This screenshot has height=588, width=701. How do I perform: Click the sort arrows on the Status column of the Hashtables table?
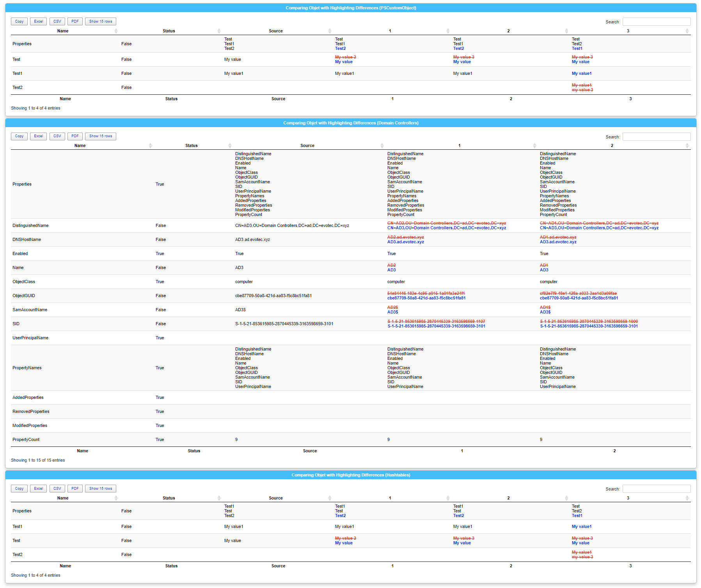pyautogui.click(x=219, y=498)
